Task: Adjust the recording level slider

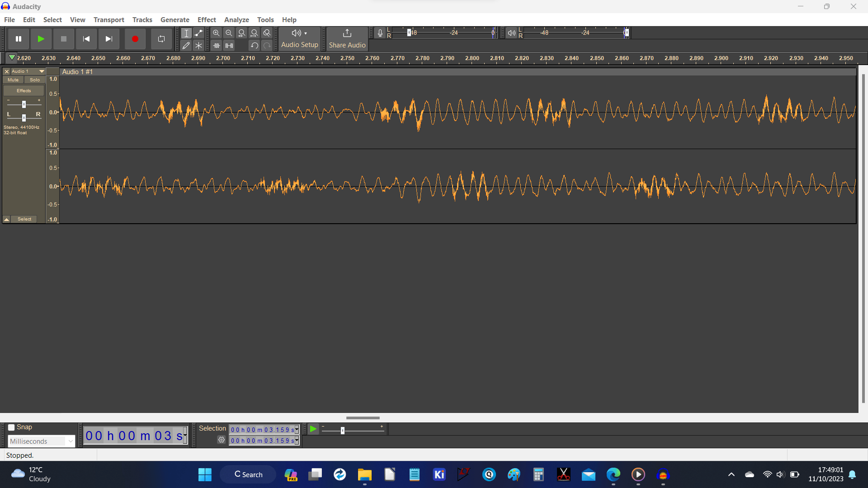Action: click(x=409, y=33)
